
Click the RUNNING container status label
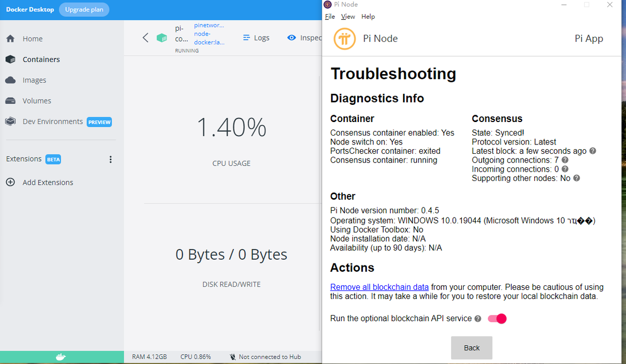tap(187, 51)
